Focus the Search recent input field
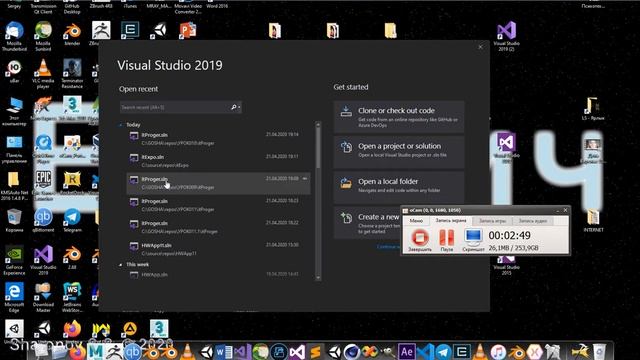The height and width of the screenshot is (360, 640). click(x=175, y=107)
